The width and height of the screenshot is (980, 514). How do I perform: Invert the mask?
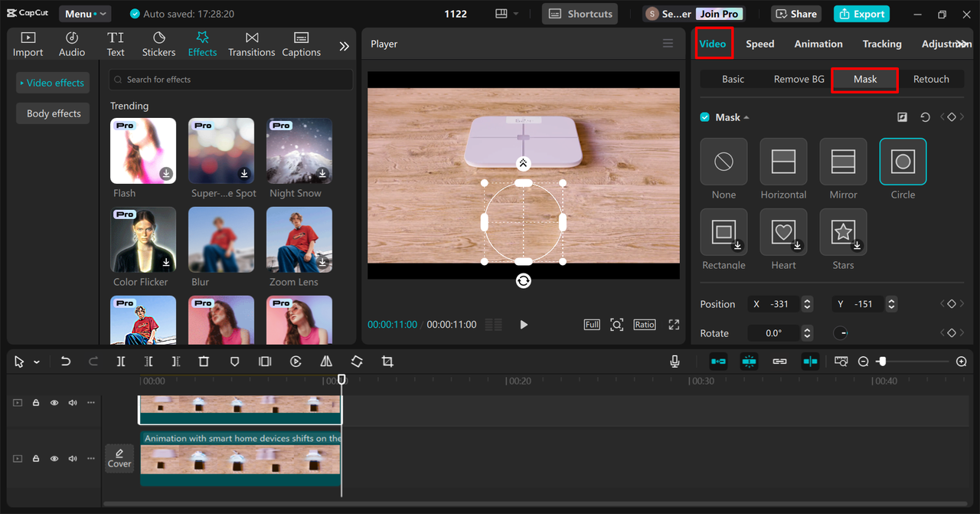pos(903,117)
